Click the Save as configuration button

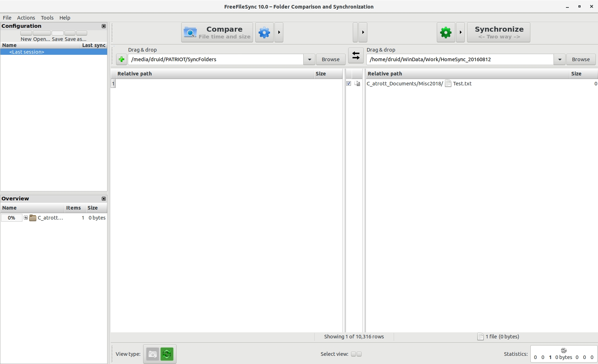click(70, 33)
